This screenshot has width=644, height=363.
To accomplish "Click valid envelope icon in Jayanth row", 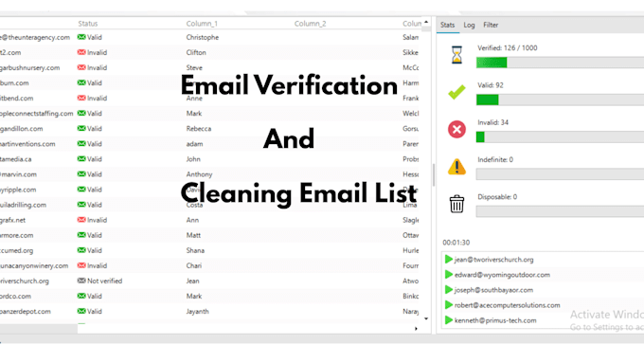I will click(81, 311).
